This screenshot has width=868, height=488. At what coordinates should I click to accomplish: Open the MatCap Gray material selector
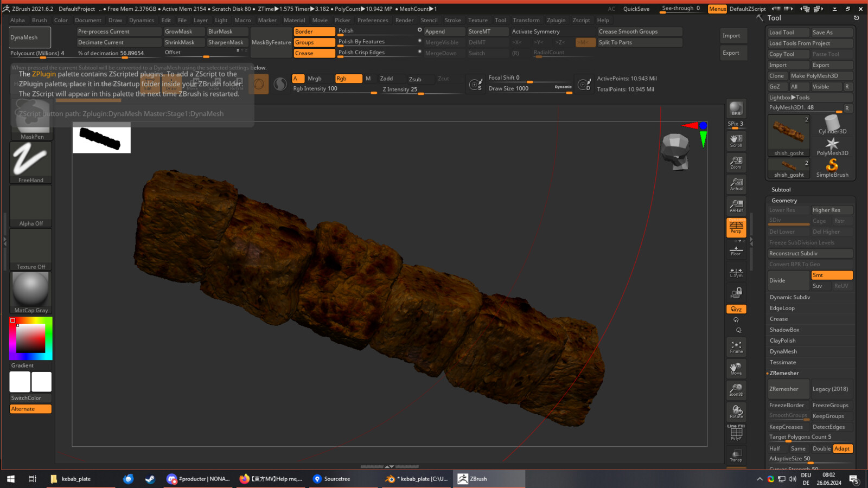(x=31, y=293)
